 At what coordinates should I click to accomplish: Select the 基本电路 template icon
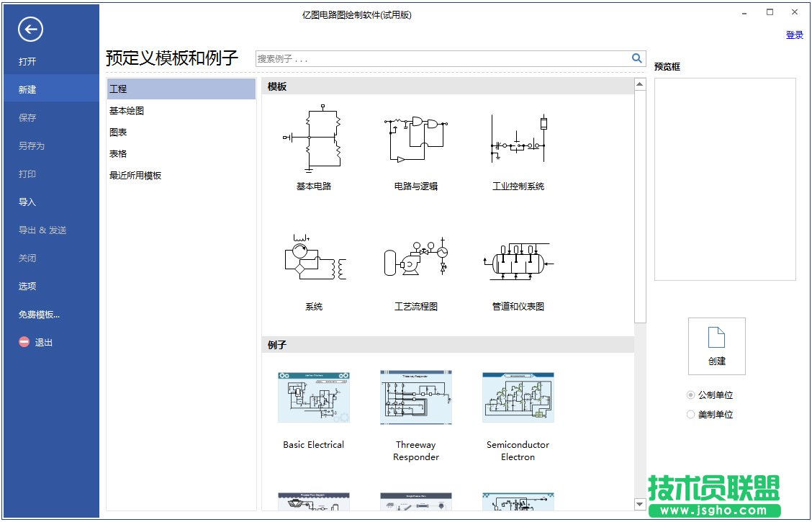312,140
